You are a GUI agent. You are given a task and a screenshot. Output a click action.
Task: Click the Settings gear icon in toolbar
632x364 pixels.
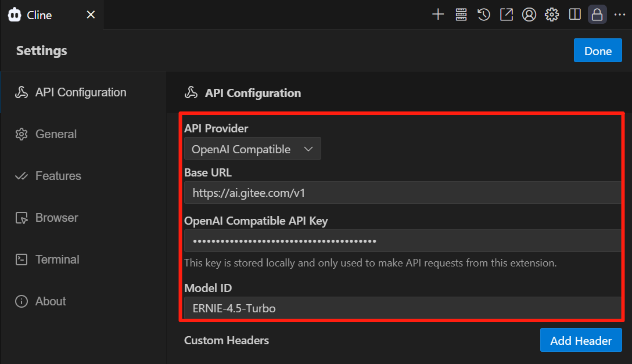[552, 15]
